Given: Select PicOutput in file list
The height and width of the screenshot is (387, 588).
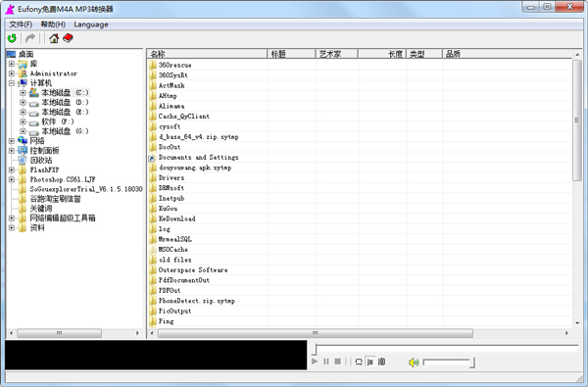Looking at the screenshot, I should click(x=175, y=311).
